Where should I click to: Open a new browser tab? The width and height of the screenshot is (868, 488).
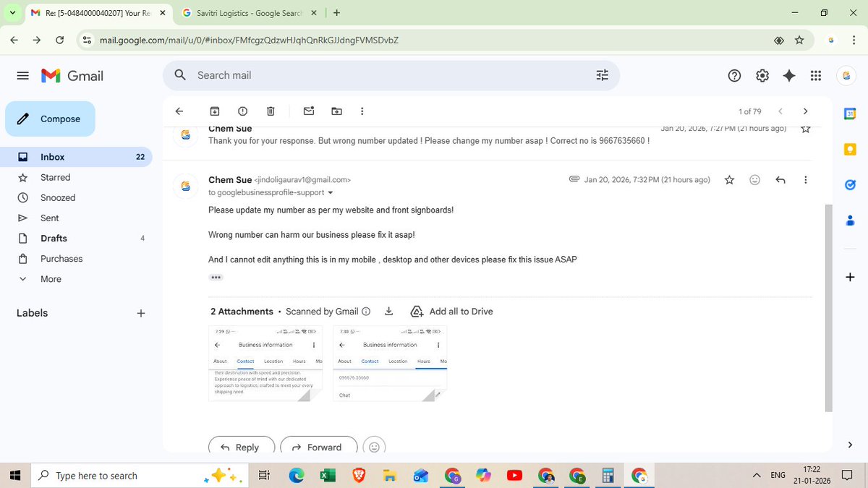[337, 12]
